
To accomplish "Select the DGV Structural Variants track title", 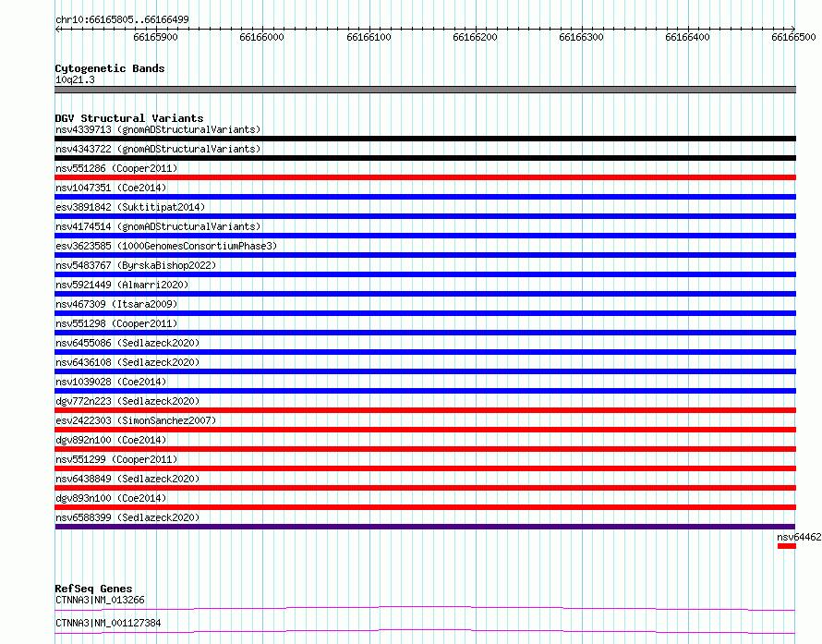I will click(x=129, y=118).
